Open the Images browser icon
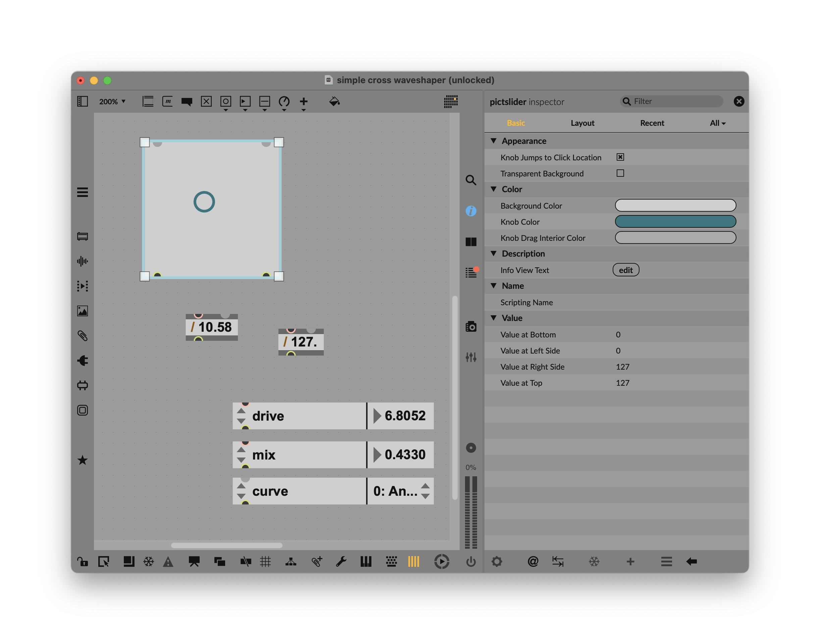This screenshot has width=820, height=644. coord(83,311)
